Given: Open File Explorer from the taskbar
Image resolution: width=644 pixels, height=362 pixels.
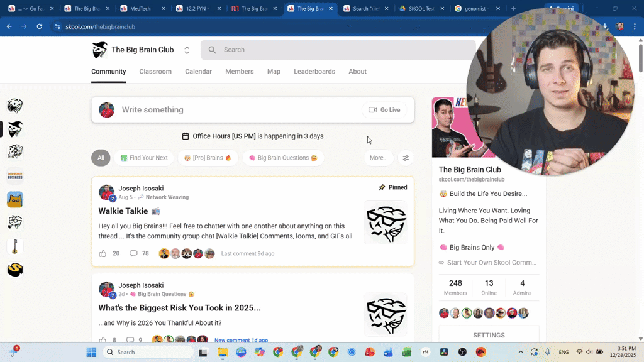Looking at the screenshot, I should coord(223,352).
